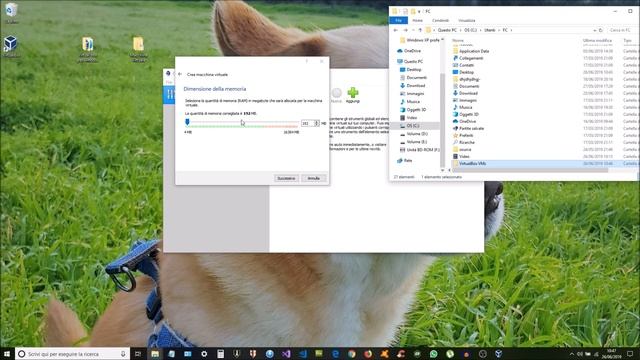The width and height of the screenshot is (640, 360).
Task: Click the Explorer back navigation arrow
Action: click(396, 30)
